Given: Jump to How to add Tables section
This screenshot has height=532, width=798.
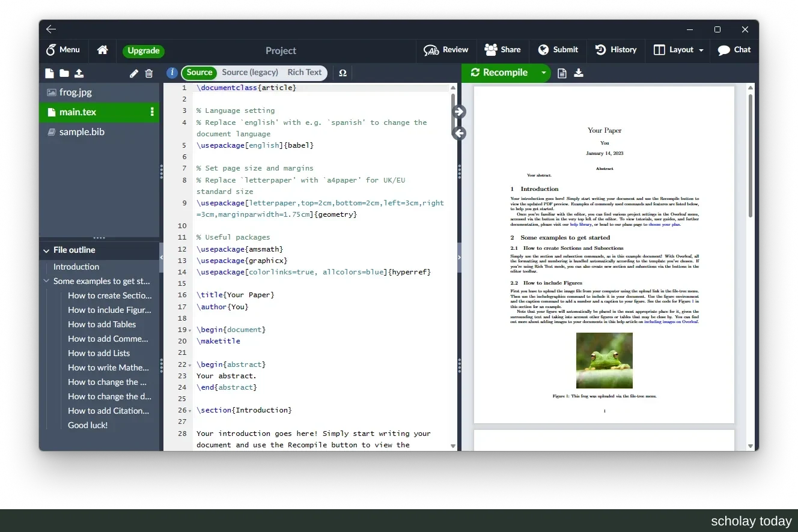Looking at the screenshot, I should point(102,324).
